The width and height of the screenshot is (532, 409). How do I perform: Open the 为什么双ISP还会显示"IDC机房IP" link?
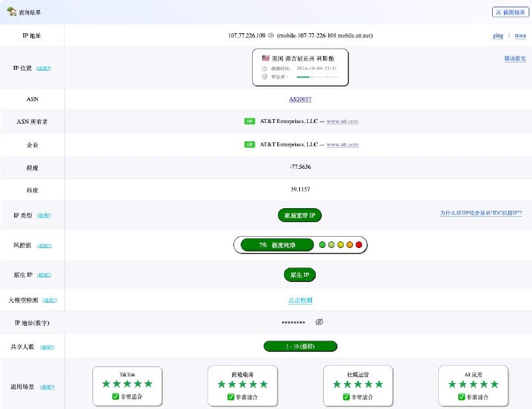481,213
